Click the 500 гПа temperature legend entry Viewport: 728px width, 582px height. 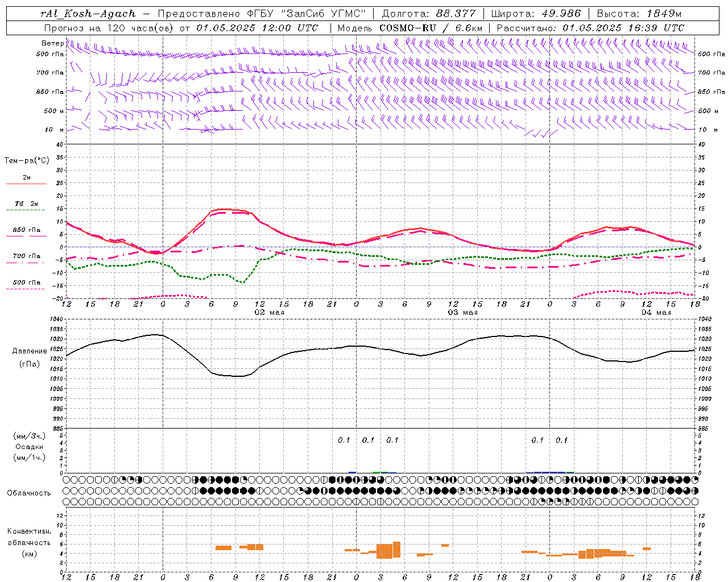point(27,282)
